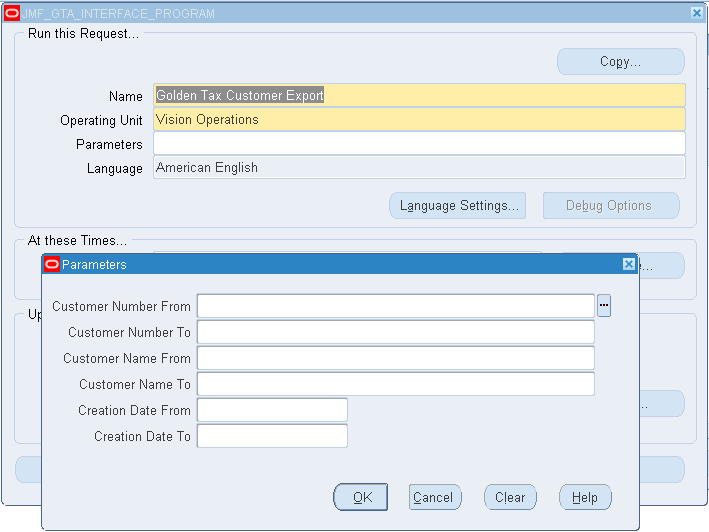Focus the Customer Number To field

pyautogui.click(x=396, y=332)
